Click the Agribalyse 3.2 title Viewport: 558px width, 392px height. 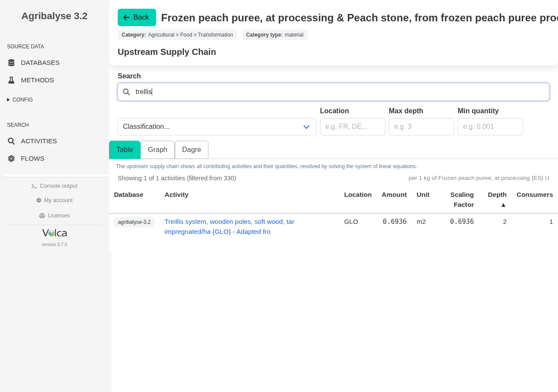point(54,16)
